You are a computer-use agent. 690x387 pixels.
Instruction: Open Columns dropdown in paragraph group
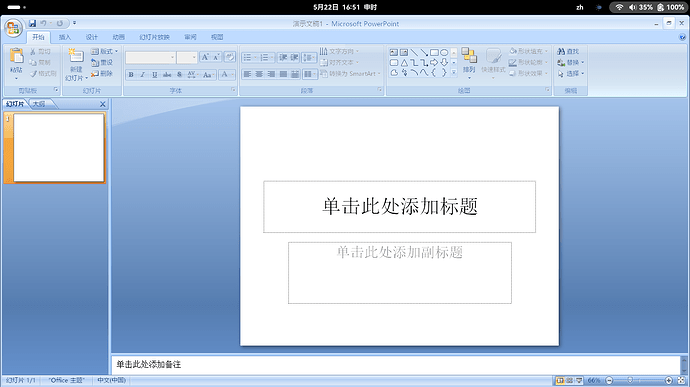[310, 74]
